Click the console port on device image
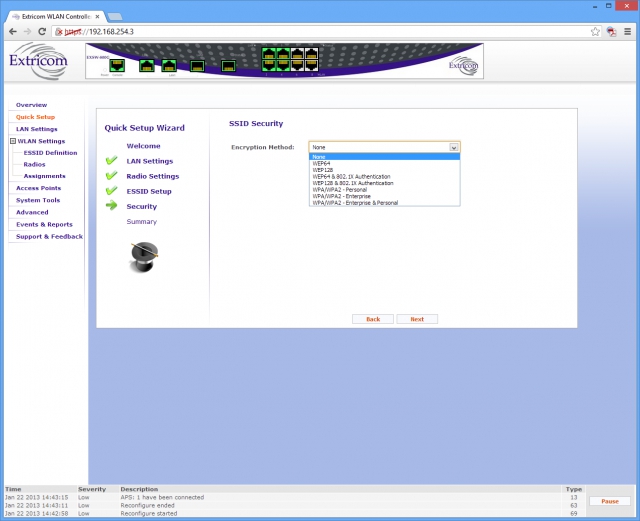This screenshot has height=521, width=640. pos(117,65)
